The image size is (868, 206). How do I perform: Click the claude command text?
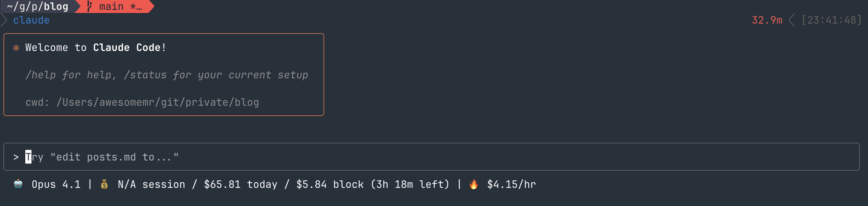click(x=31, y=20)
